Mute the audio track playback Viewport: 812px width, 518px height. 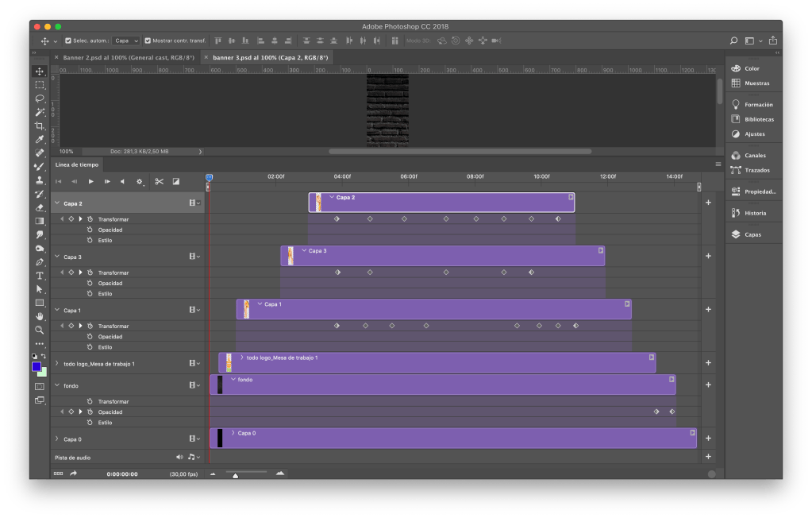179,458
